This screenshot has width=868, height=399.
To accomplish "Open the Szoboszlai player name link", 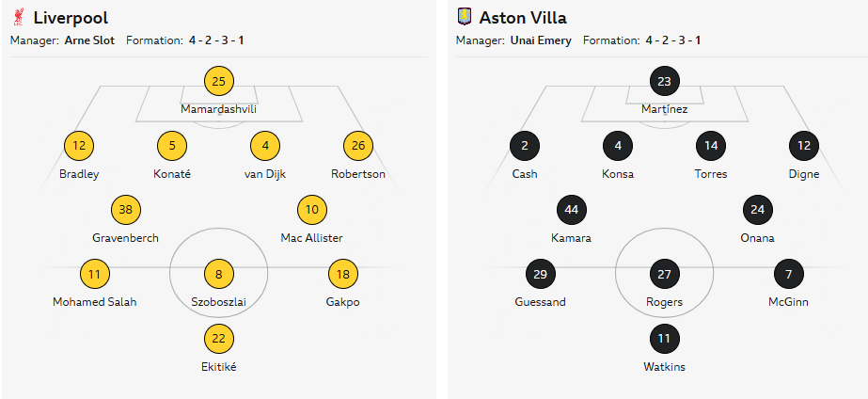I will pos(218,302).
